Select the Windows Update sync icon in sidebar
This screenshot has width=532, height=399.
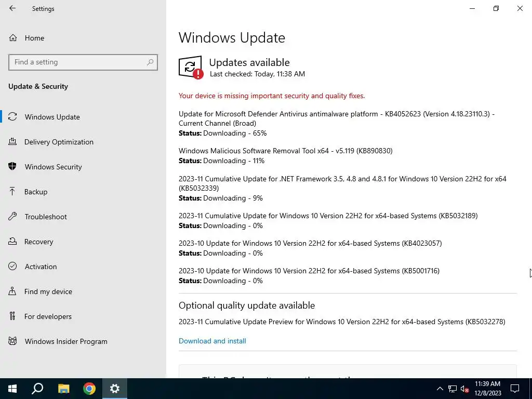(x=12, y=117)
